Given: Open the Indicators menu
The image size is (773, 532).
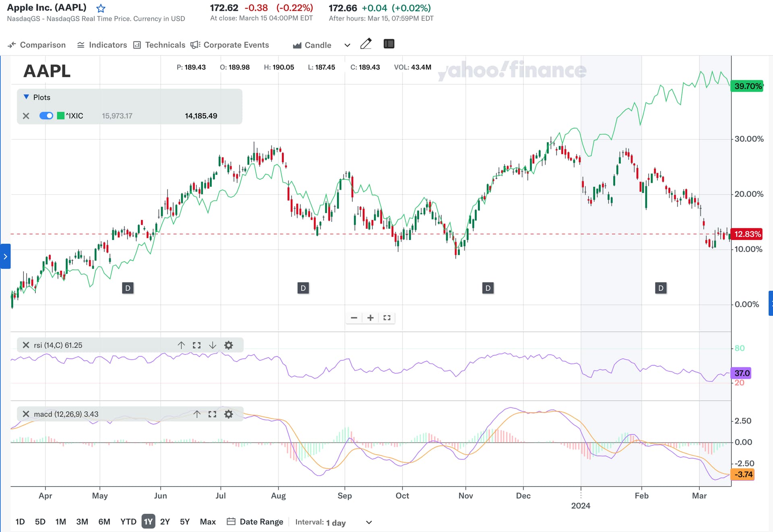Looking at the screenshot, I should click(x=102, y=45).
